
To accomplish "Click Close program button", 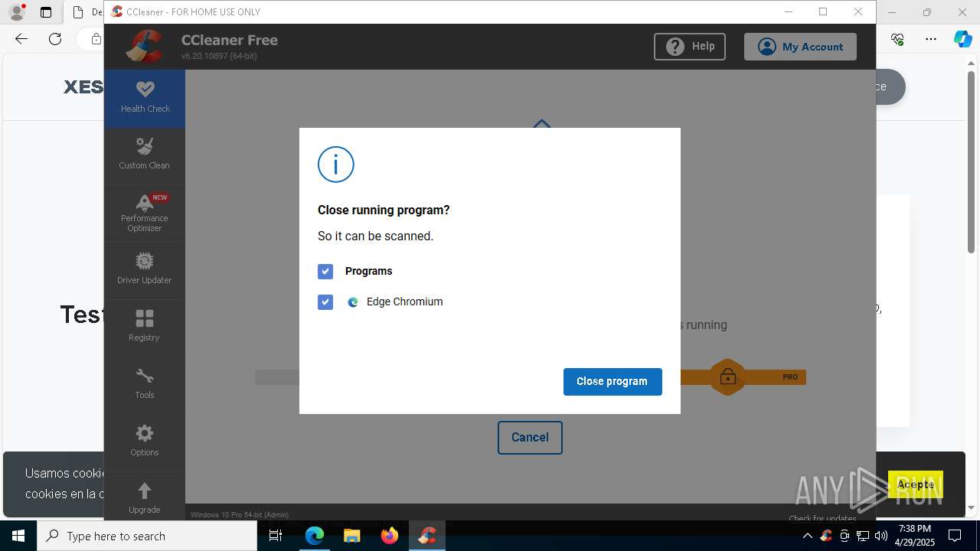I will tap(612, 382).
